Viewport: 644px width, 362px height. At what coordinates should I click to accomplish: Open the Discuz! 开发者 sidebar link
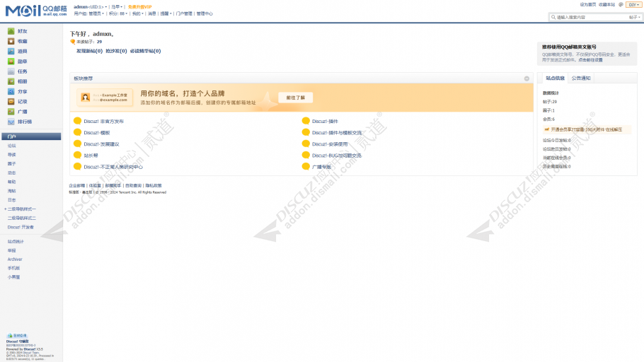tap(21, 227)
